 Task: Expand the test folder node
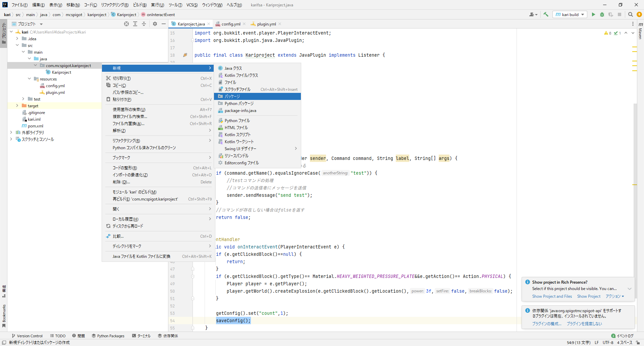tap(23, 99)
